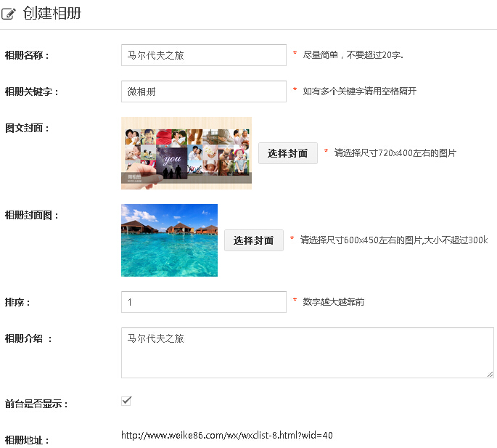
Task: Click inside the 相册介绍 textarea
Action: pyautogui.click(x=307, y=353)
